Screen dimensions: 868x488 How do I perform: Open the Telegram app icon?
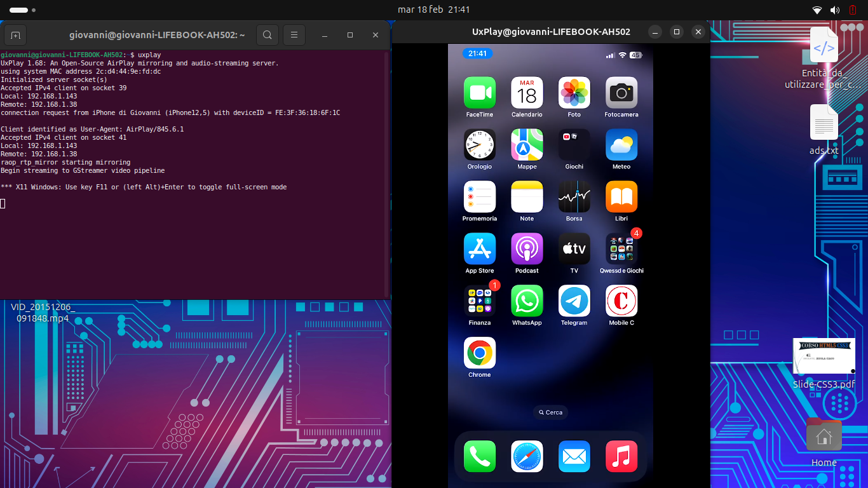[574, 301]
